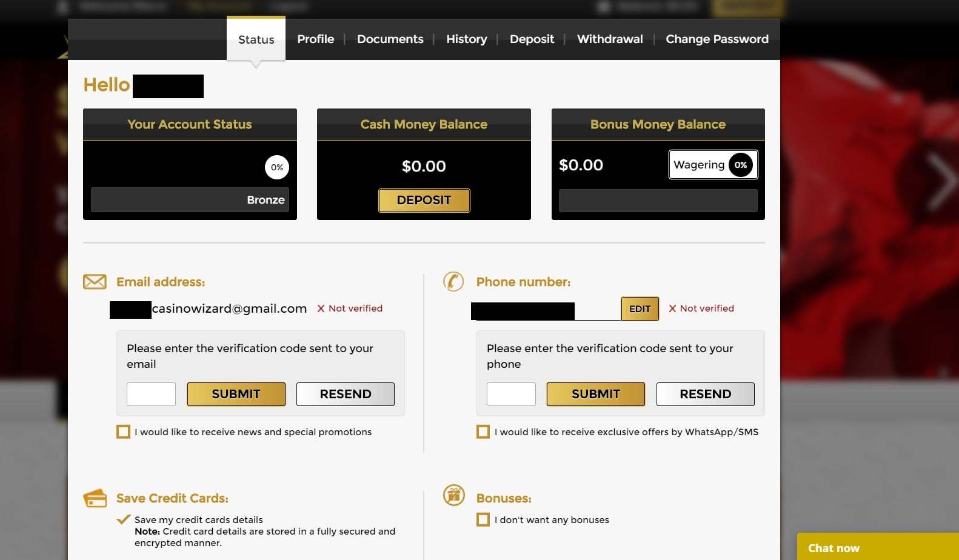Click the phone Not verified X mark

(672, 308)
